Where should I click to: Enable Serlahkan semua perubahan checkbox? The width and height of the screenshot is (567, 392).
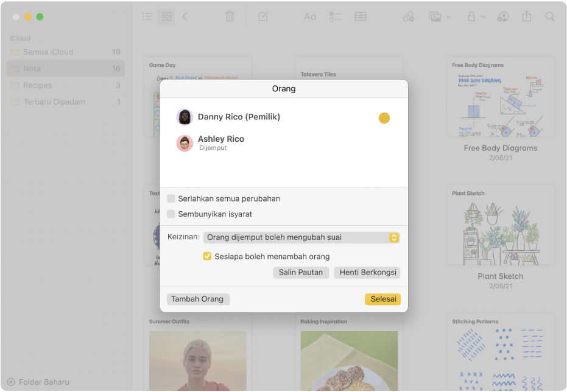point(171,198)
